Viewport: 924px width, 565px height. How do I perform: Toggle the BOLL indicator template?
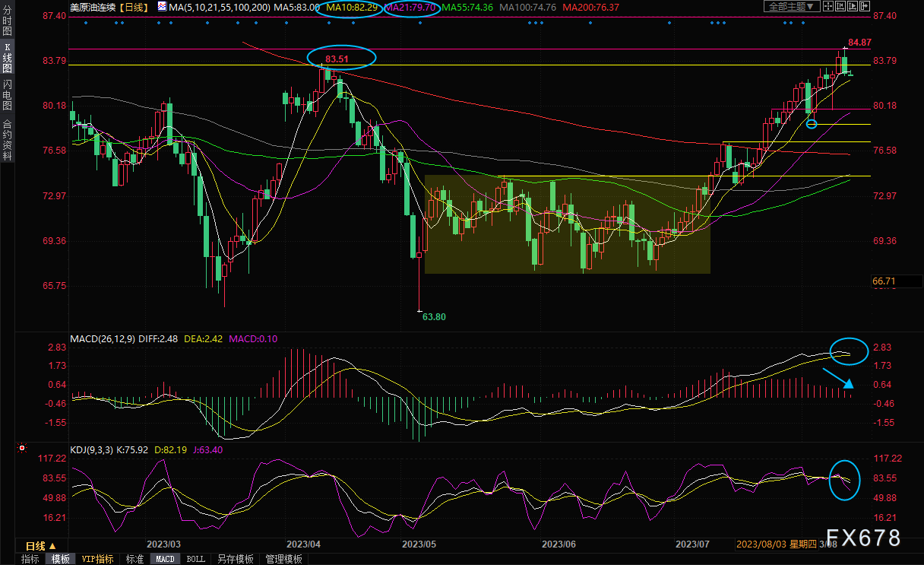pos(195,559)
